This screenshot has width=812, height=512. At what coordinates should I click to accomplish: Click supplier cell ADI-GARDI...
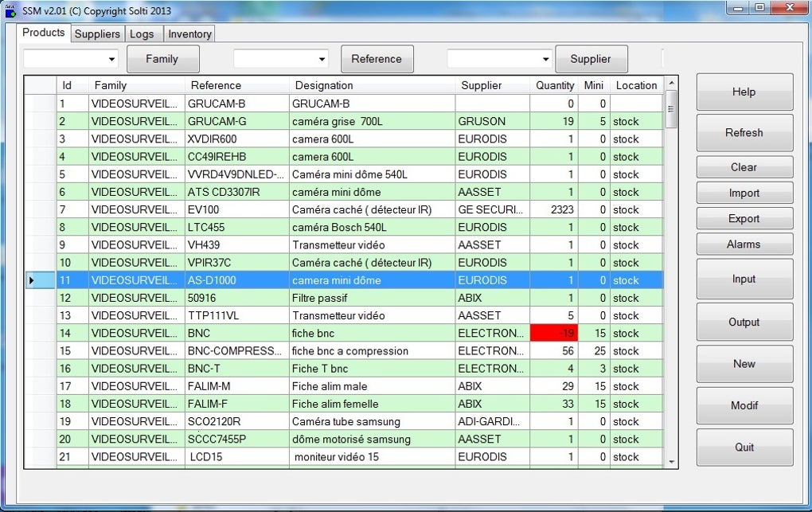click(493, 421)
